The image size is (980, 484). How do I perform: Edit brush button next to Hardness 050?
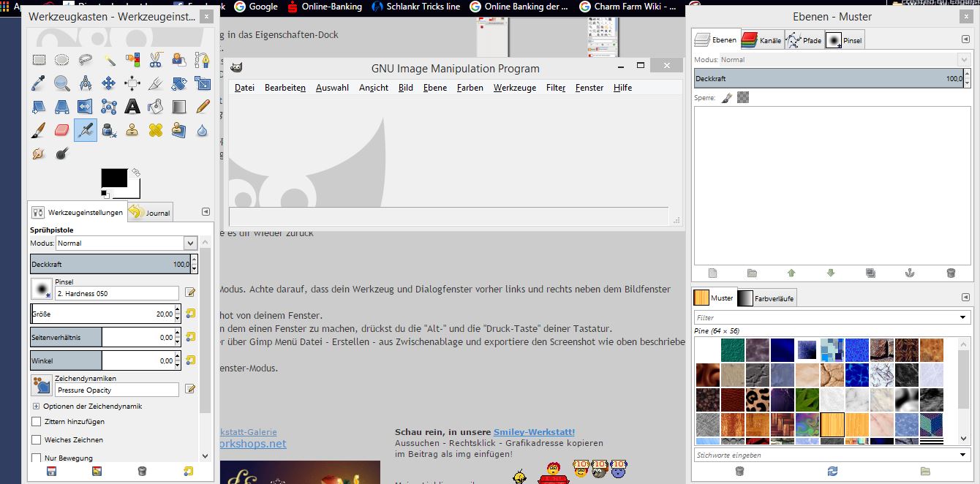pyautogui.click(x=190, y=292)
